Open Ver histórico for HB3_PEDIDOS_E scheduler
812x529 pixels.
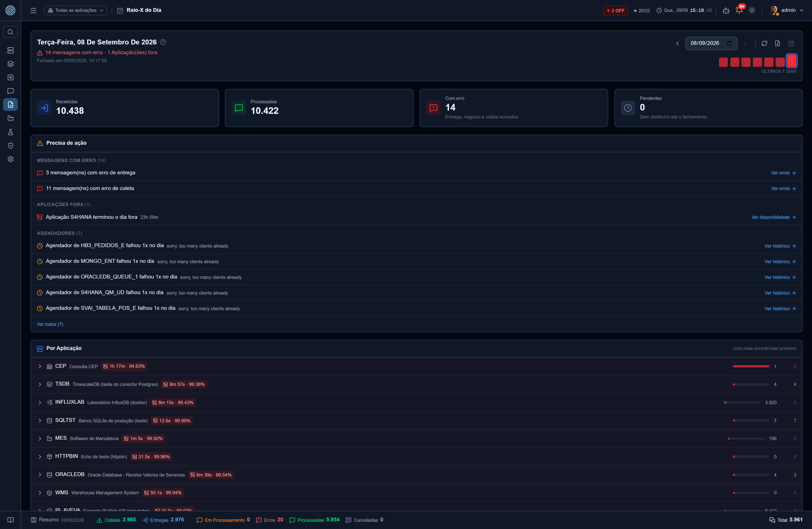(x=780, y=246)
